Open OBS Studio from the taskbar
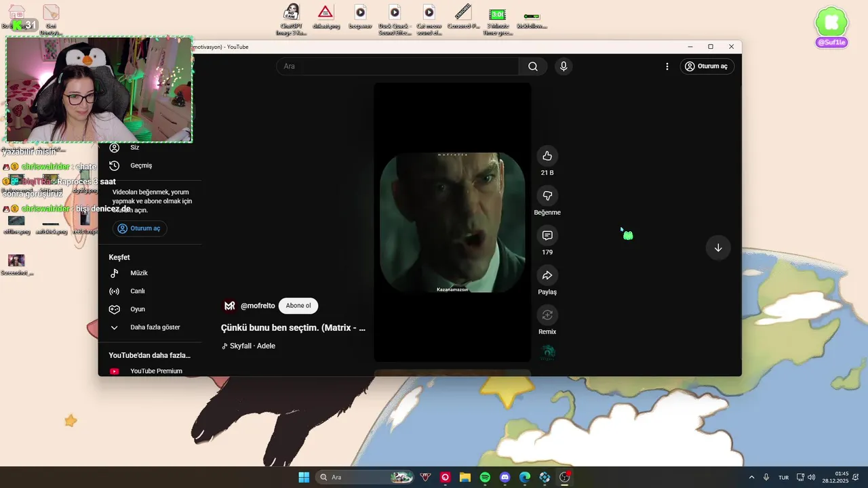The width and height of the screenshot is (868, 488). coord(564,477)
